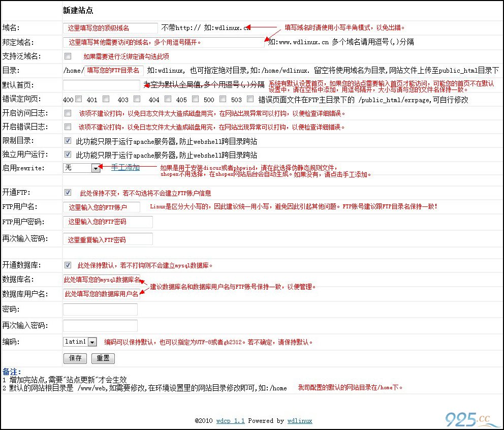Enable the 404 error redirect checkbox
Screen dimensions: 504x430
coord(168,99)
